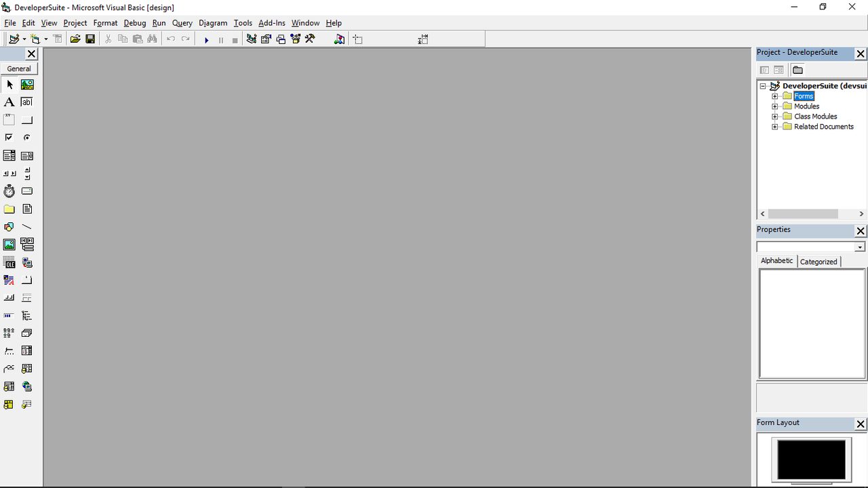Image resolution: width=868 pixels, height=488 pixels.
Task: Select the TextBox control tool
Action: tap(27, 102)
